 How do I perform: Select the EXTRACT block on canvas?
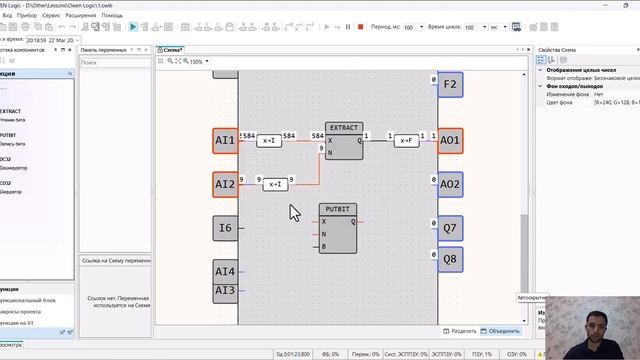click(344, 141)
